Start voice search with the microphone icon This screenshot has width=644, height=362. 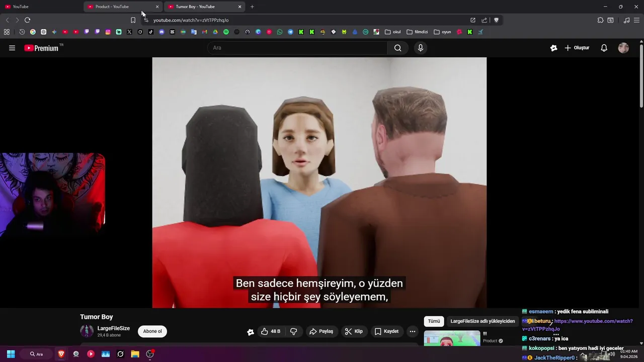click(x=421, y=48)
